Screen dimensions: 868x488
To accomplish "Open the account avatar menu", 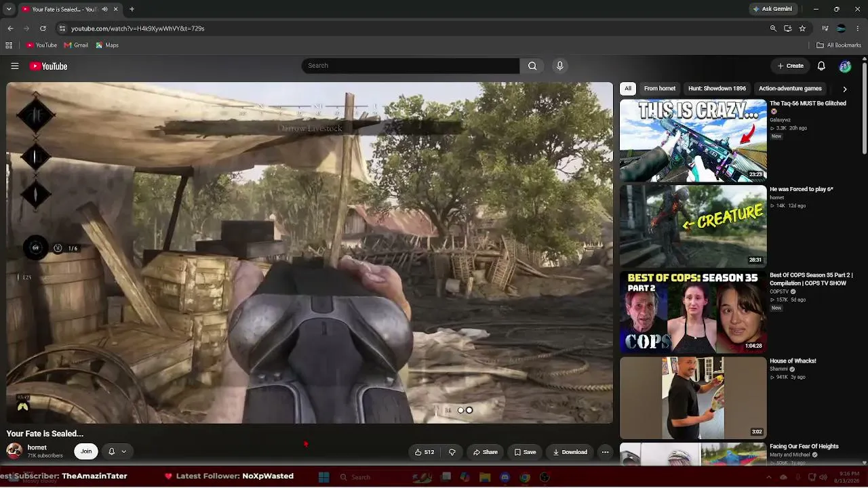I will pyautogui.click(x=845, y=66).
